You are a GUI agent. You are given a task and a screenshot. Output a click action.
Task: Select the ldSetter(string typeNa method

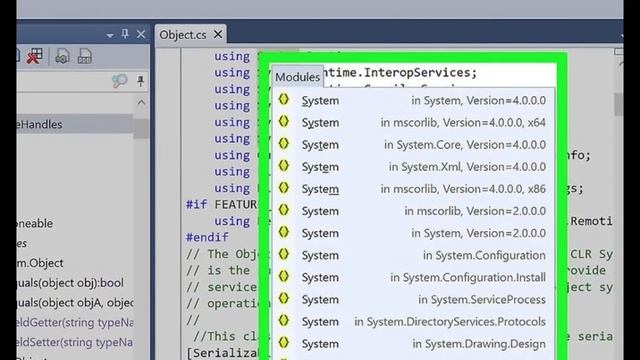point(75,342)
